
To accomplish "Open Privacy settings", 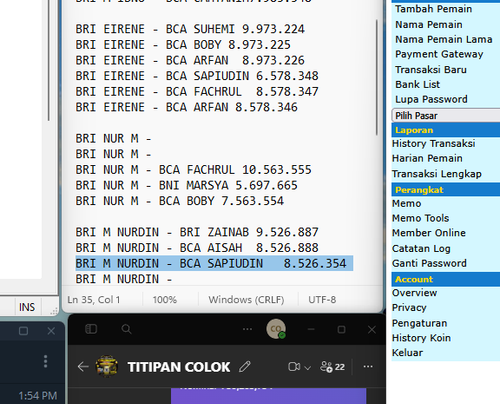I will pos(409,307).
